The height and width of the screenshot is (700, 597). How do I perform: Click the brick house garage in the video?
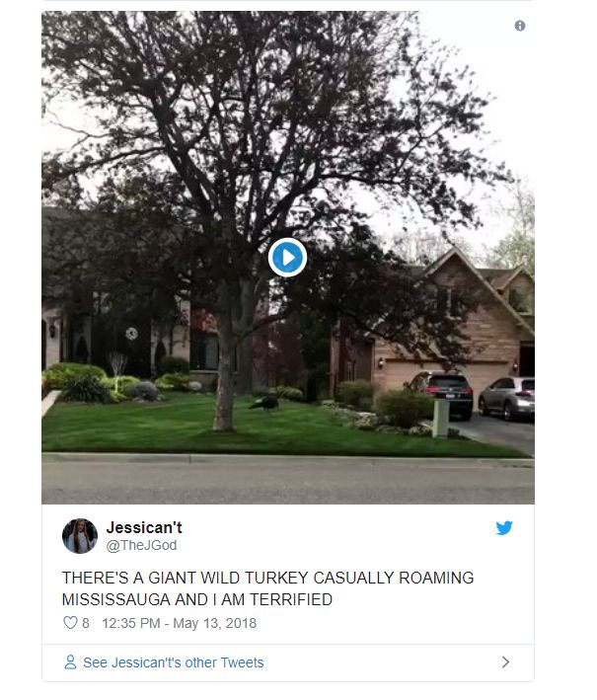click(x=442, y=373)
